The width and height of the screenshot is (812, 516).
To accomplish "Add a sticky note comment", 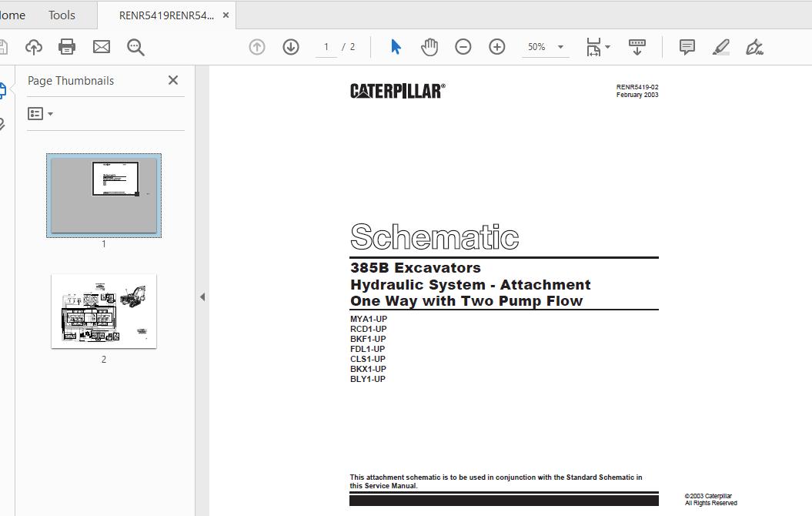I will click(687, 47).
